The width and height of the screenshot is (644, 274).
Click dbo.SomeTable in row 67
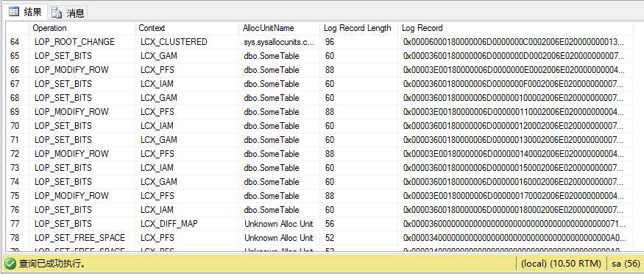pyautogui.click(x=272, y=84)
